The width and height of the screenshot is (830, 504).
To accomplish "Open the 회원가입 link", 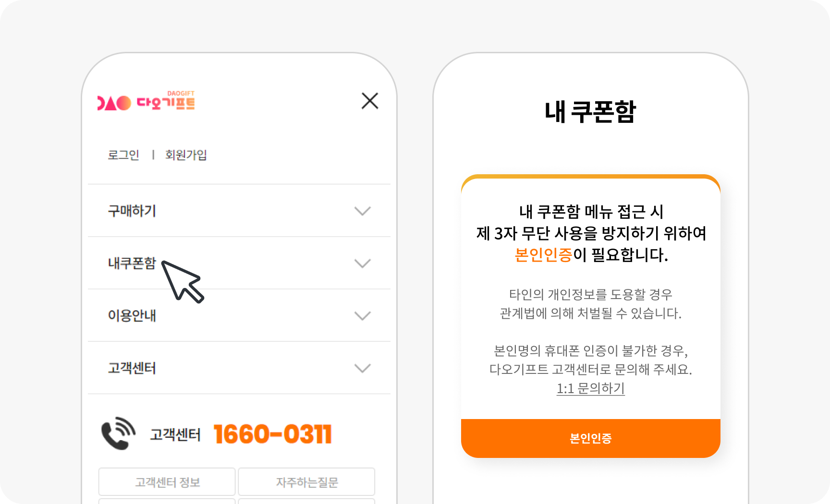I will tap(186, 155).
